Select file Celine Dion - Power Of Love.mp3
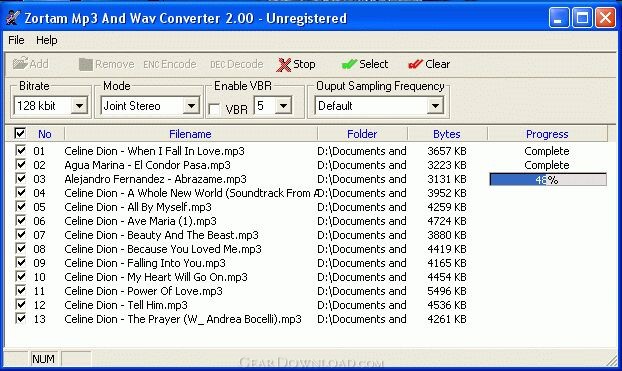Image resolution: width=622 pixels, height=371 pixels. pos(143,291)
